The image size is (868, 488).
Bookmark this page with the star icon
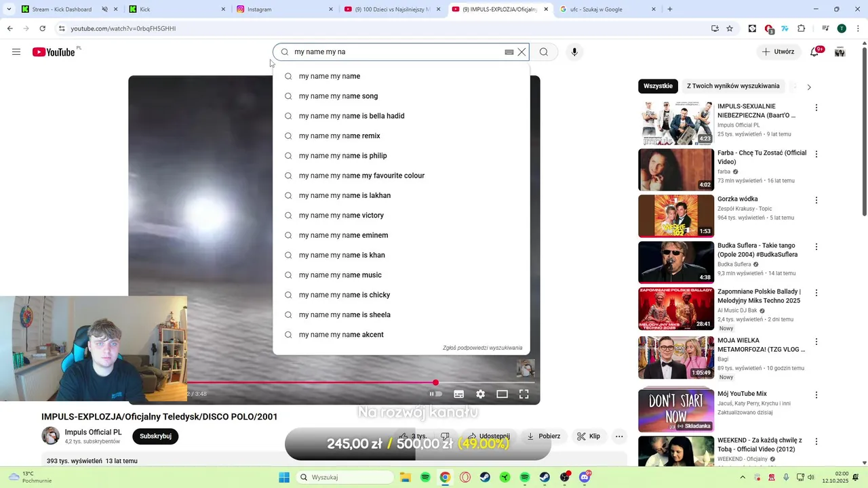(x=730, y=28)
